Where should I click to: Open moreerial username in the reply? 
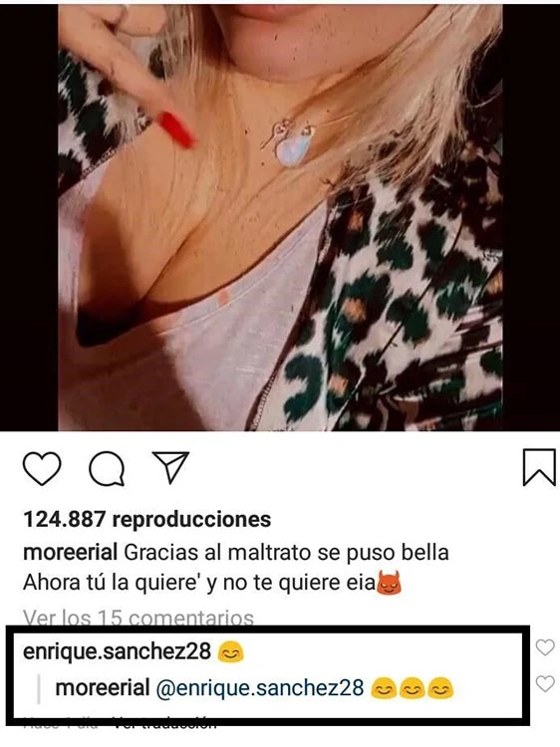click(x=103, y=688)
